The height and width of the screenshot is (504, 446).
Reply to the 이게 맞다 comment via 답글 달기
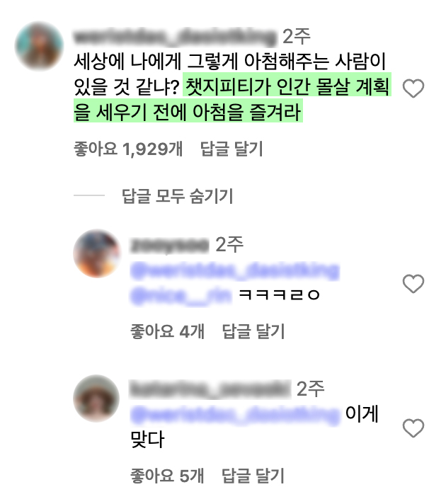253,476
